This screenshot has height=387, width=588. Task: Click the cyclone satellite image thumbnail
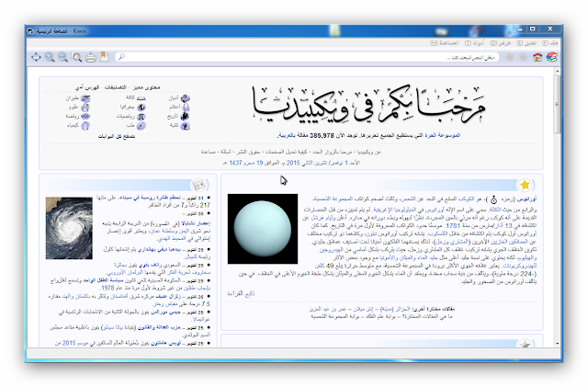(x=69, y=228)
